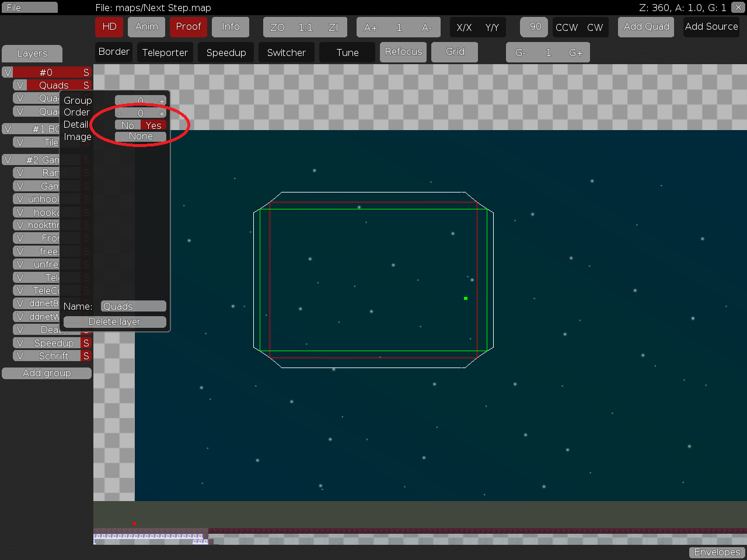The image size is (747, 560).
Task: Toggle the Proof borders button
Action: tap(188, 27)
